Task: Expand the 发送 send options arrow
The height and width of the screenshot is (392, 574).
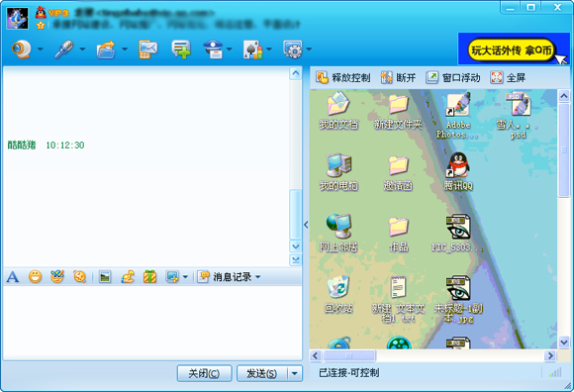Action: (x=295, y=374)
